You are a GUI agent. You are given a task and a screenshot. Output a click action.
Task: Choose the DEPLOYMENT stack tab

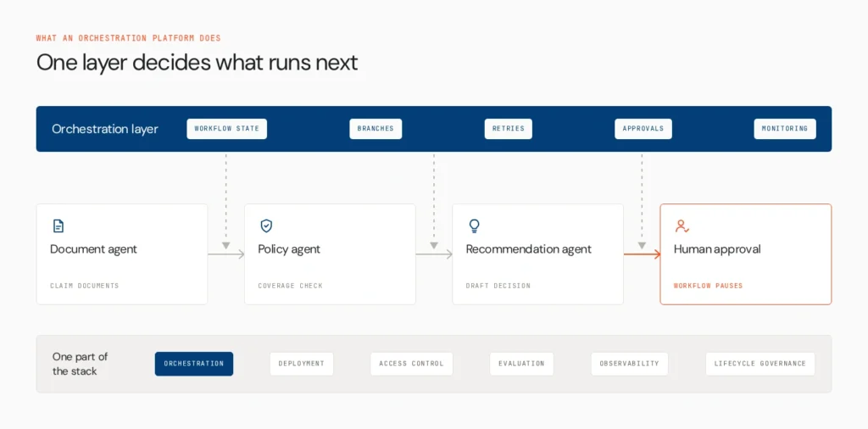pos(302,364)
